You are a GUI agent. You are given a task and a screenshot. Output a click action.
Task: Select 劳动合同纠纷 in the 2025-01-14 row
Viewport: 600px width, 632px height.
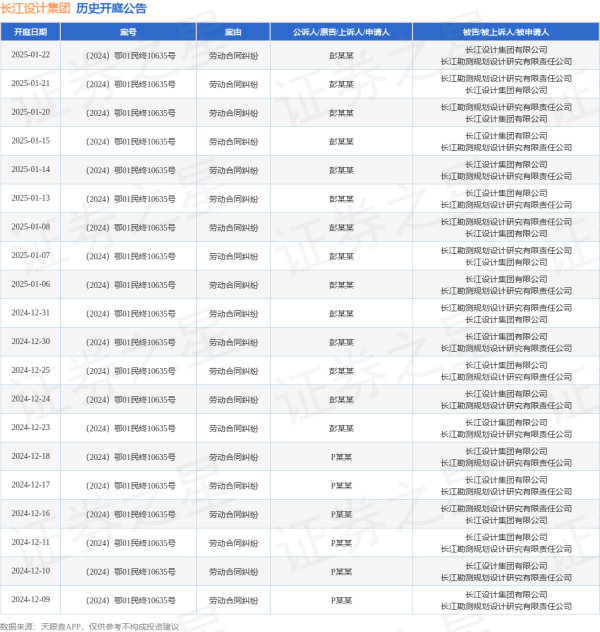(x=233, y=170)
